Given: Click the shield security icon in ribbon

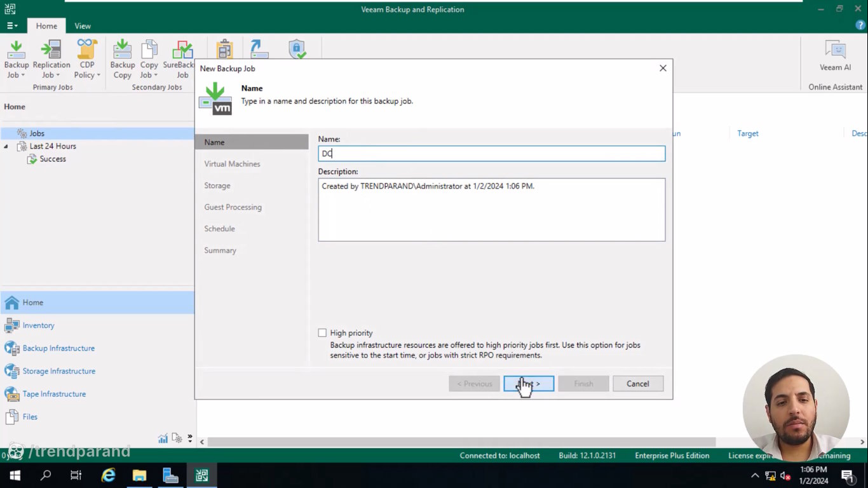Looking at the screenshot, I should (297, 49).
